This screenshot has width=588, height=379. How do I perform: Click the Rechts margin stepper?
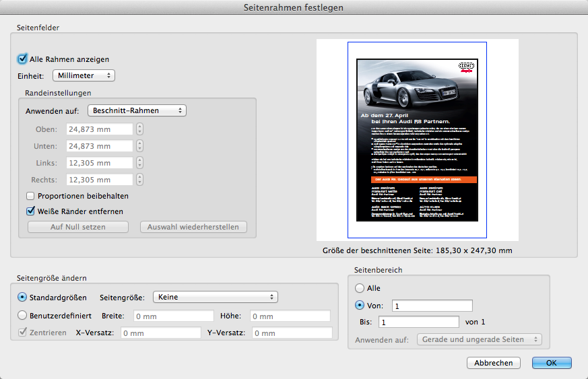click(x=139, y=180)
